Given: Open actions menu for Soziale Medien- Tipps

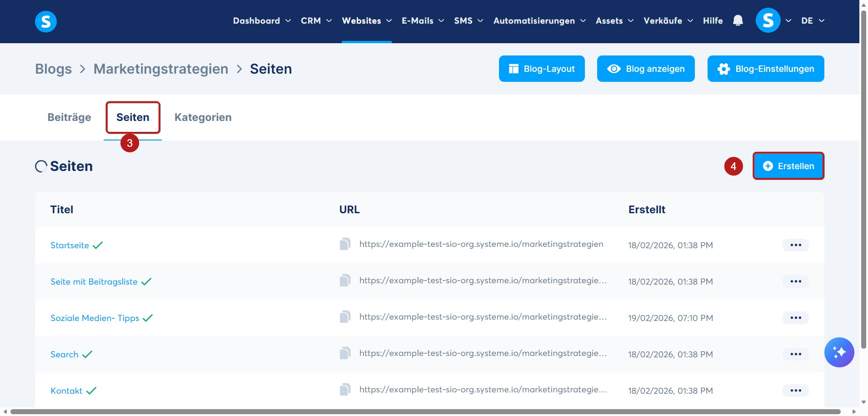Looking at the screenshot, I should tap(795, 318).
